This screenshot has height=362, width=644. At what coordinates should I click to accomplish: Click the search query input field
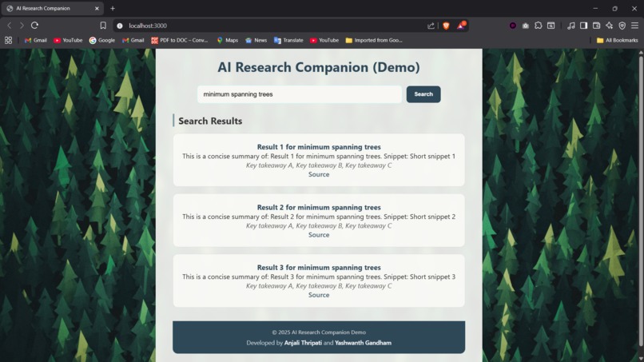point(300,94)
